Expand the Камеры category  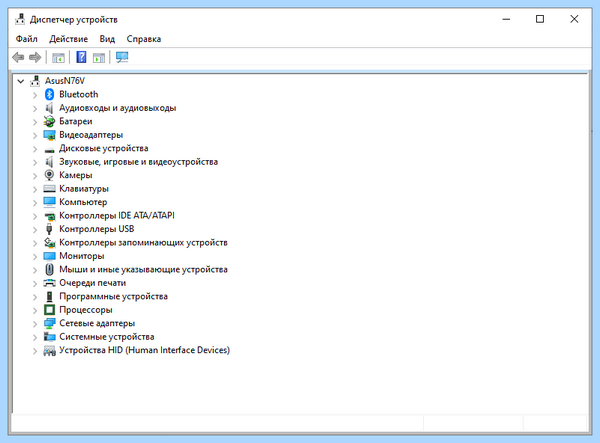click(x=35, y=176)
